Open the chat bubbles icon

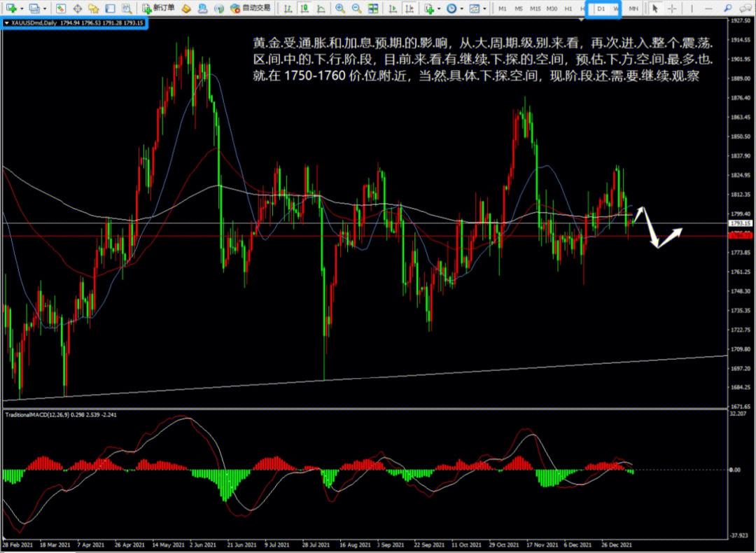745,8
